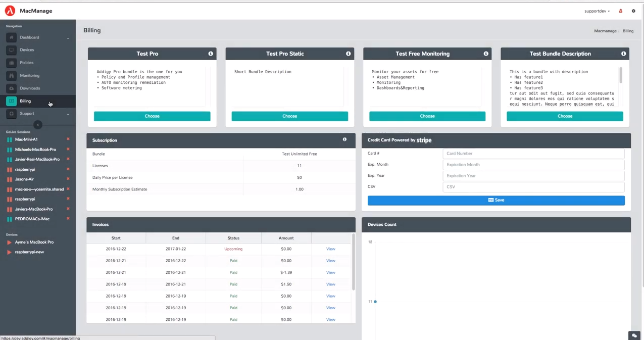The image size is (644, 340).
Task: View the Upcoming invoice
Action: (331, 249)
